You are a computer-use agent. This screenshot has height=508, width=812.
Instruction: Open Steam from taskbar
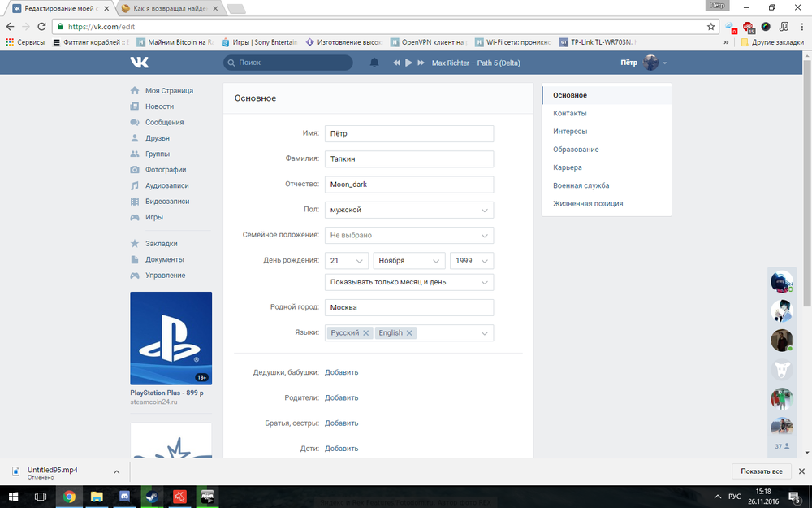coord(153,497)
